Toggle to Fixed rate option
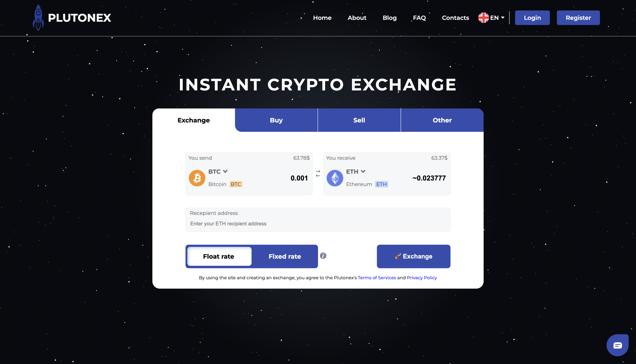This screenshot has height=364, width=636. (x=284, y=256)
